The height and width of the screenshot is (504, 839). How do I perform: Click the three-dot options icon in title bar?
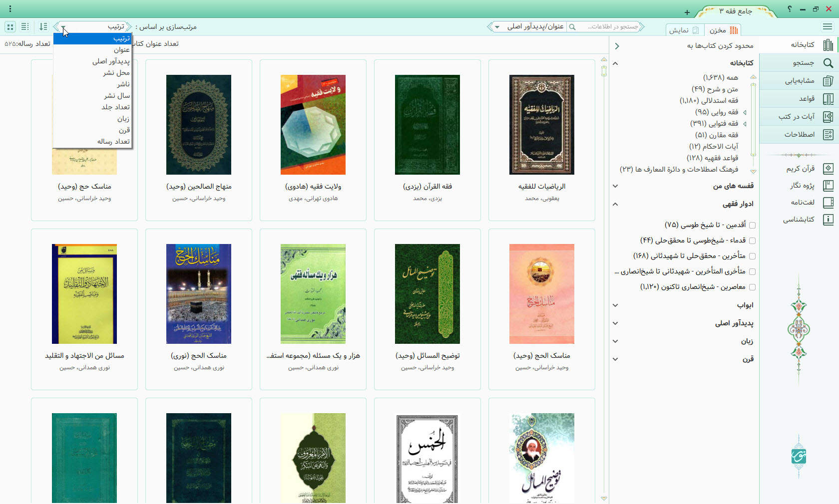pos(10,9)
